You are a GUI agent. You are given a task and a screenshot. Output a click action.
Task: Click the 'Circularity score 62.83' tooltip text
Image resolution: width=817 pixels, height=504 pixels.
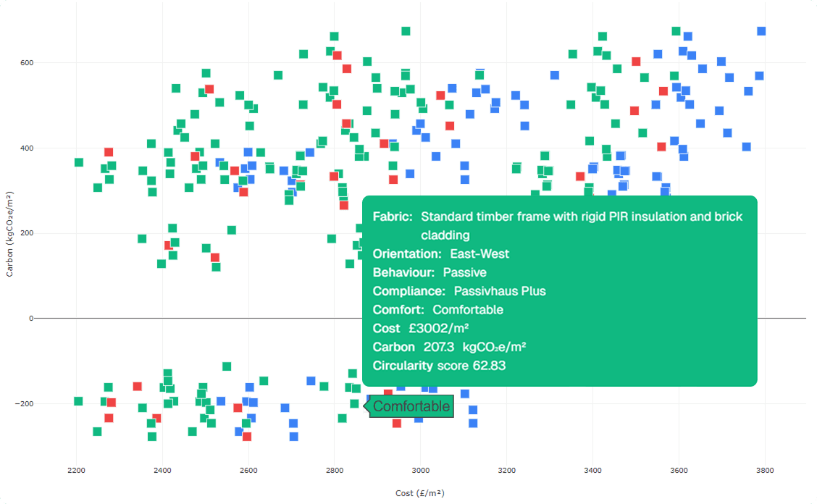(x=439, y=366)
